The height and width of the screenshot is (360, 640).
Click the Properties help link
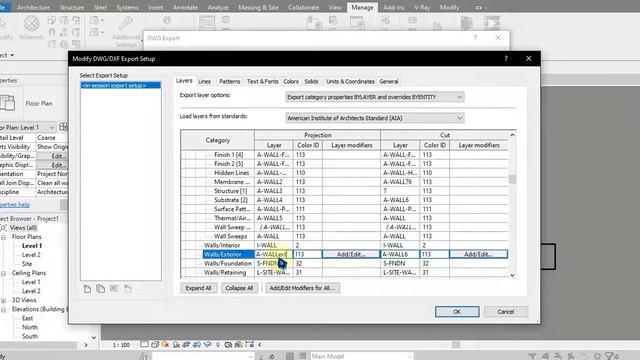(15, 205)
